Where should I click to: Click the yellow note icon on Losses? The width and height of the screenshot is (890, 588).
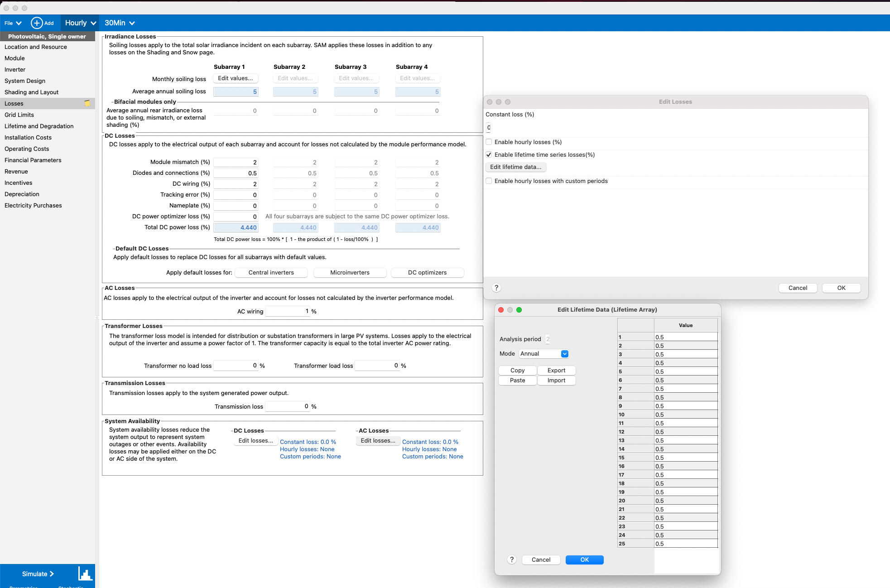87,104
